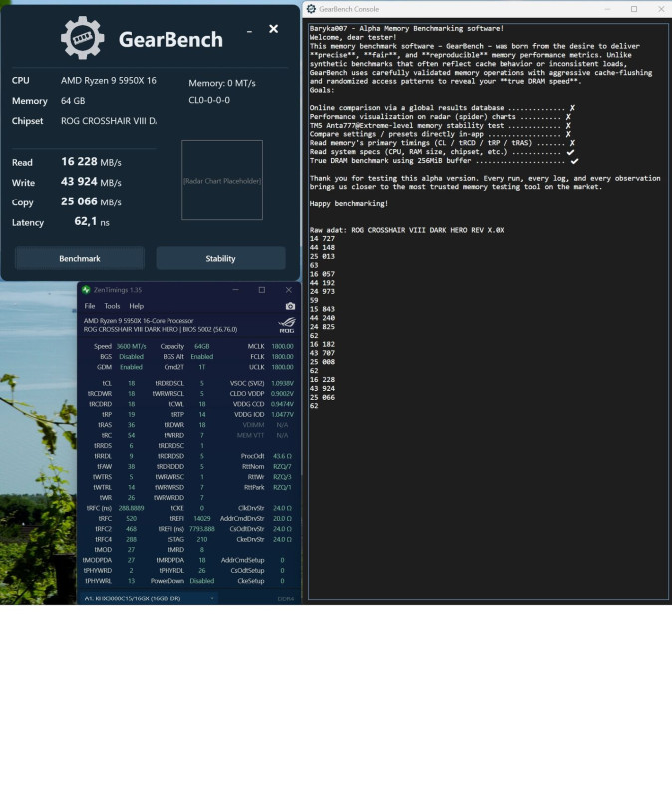Click the ProcOdt 43.6 Ω value

[282, 456]
